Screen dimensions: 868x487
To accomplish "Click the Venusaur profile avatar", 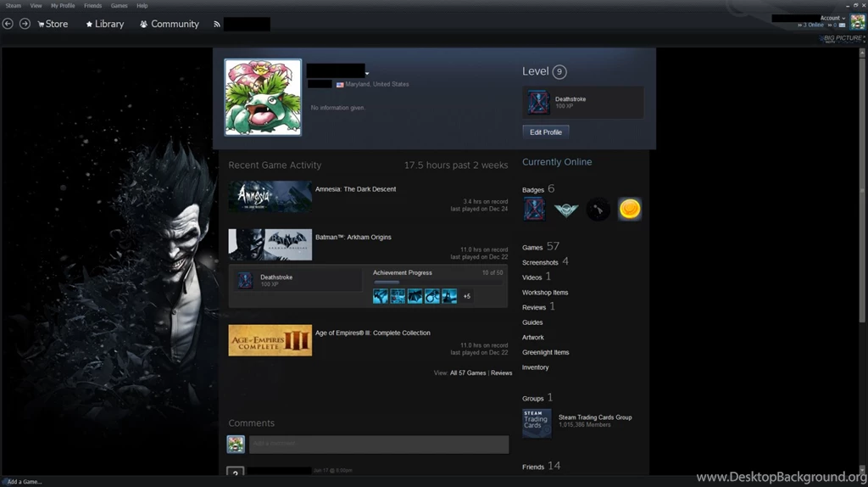I will 263,98.
